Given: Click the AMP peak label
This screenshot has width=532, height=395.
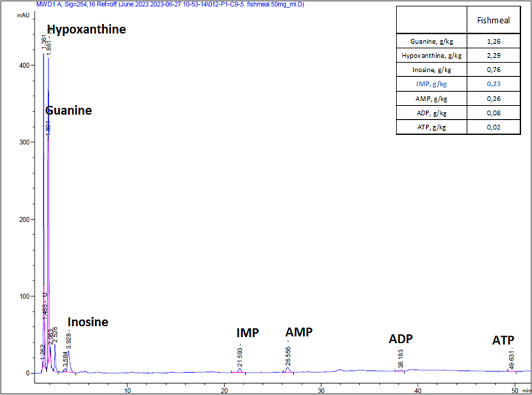Looking at the screenshot, I should [299, 333].
